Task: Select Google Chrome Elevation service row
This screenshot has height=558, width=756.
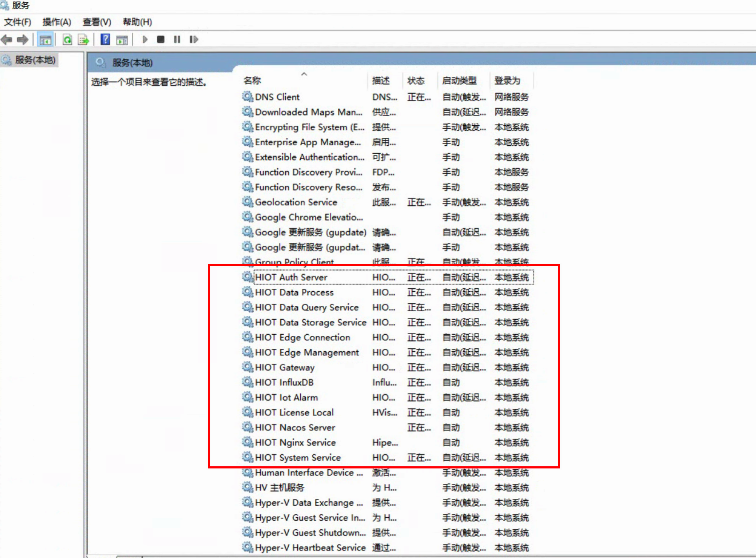Action: [387, 217]
